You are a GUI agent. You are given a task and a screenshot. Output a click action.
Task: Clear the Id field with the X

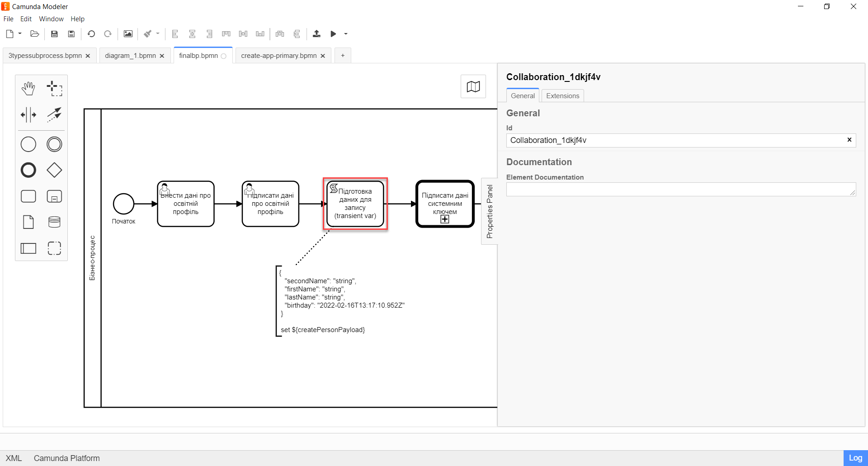pyautogui.click(x=849, y=140)
